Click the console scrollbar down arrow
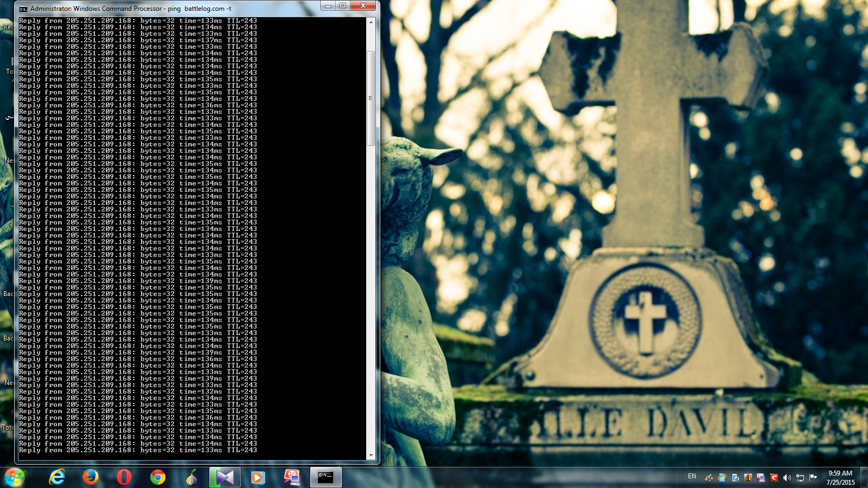This screenshot has width=868, height=488. (x=371, y=455)
